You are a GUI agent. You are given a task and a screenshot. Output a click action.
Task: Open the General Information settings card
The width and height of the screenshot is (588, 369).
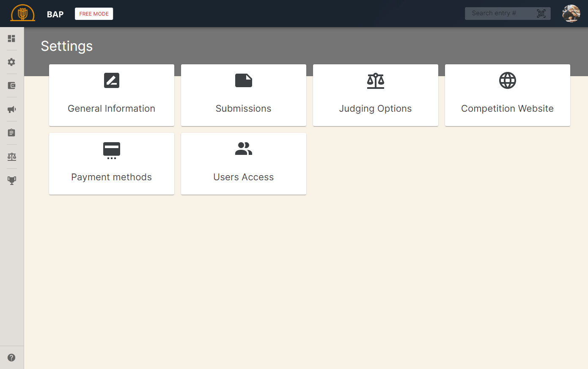click(x=112, y=95)
